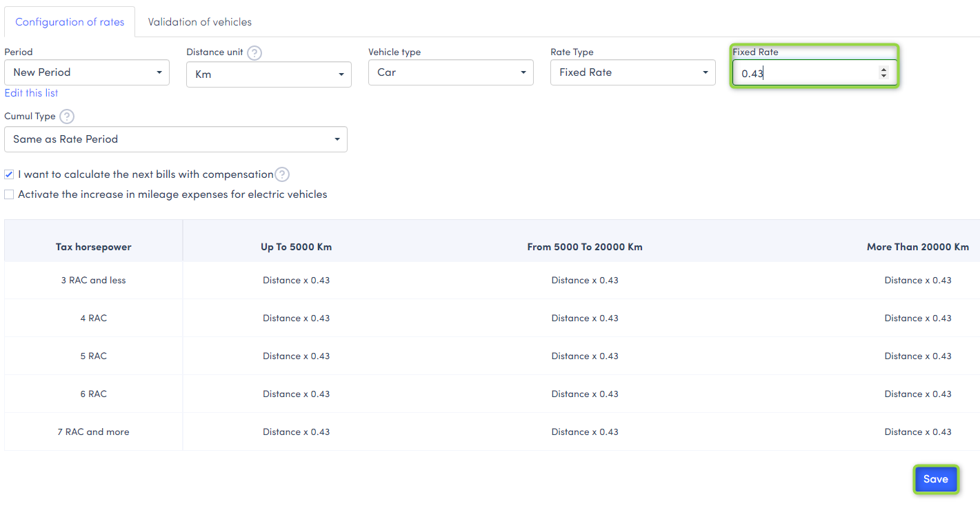Enable mileage increase for electric vehicles
Screen dimensions: 980x506
pos(9,194)
